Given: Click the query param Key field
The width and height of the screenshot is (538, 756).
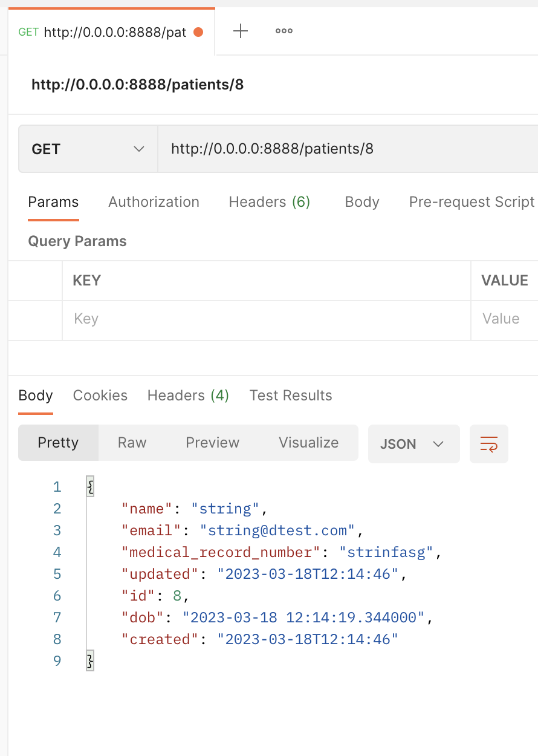Looking at the screenshot, I should (266, 319).
